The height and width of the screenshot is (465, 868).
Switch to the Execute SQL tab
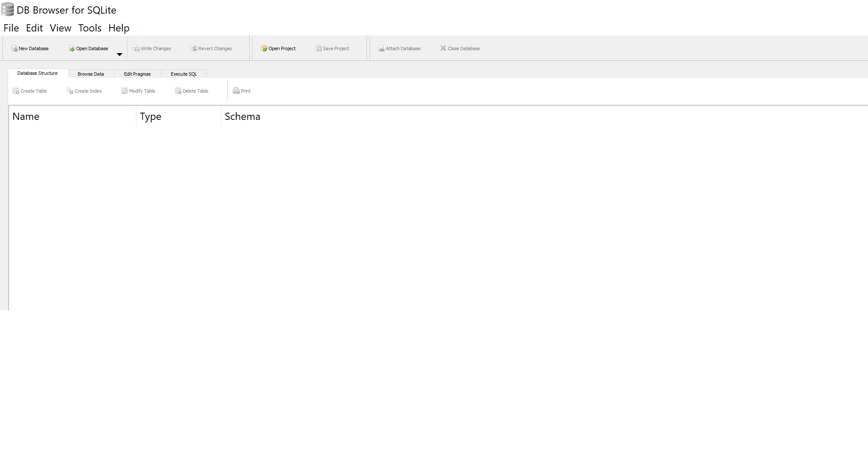(x=184, y=74)
